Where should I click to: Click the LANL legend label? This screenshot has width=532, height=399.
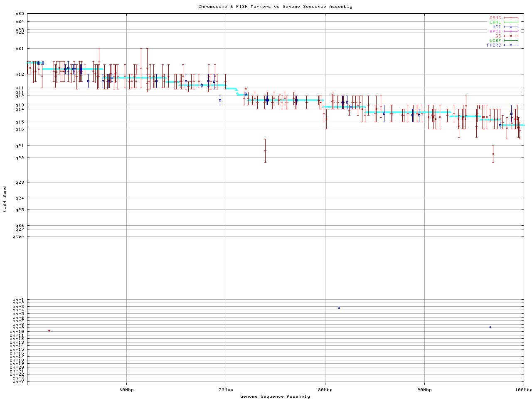pyautogui.click(x=495, y=22)
